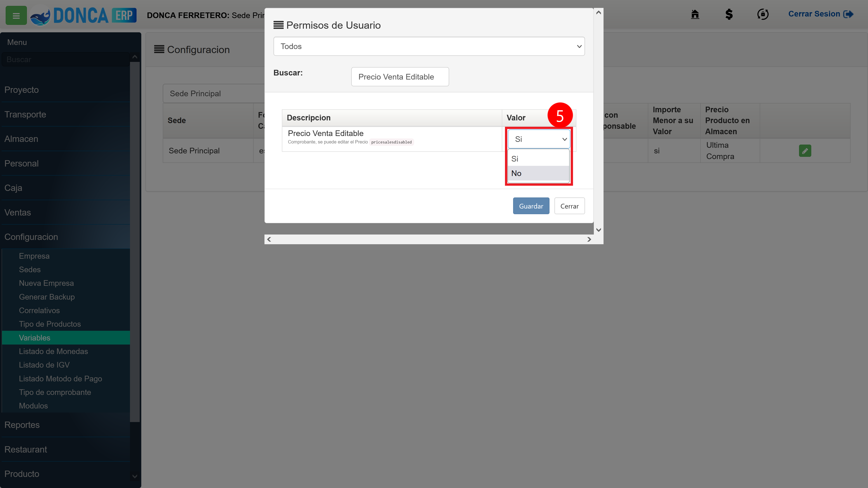Click Descripcion column header
868x488 pixels.
point(392,118)
